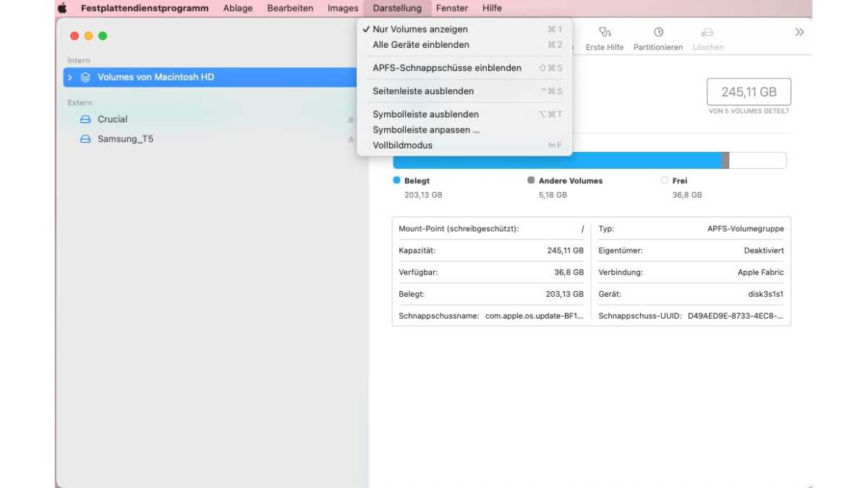
Task: Click the Verfügbar row value in the table
Action: 569,272
